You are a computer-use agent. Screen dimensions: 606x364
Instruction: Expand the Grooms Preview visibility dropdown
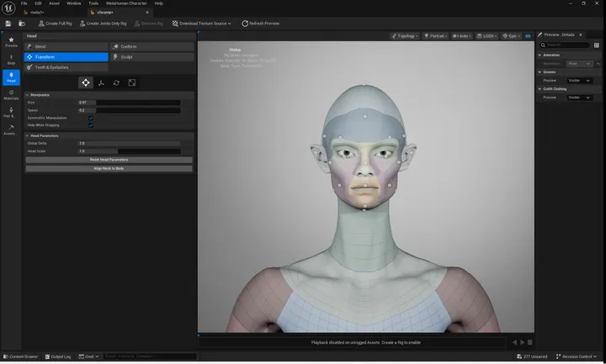[x=580, y=81]
